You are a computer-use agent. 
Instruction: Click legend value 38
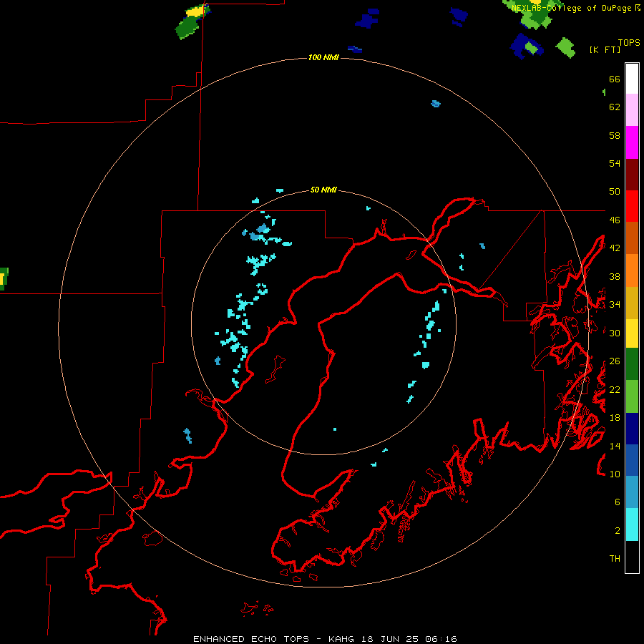pyautogui.click(x=615, y=276)
